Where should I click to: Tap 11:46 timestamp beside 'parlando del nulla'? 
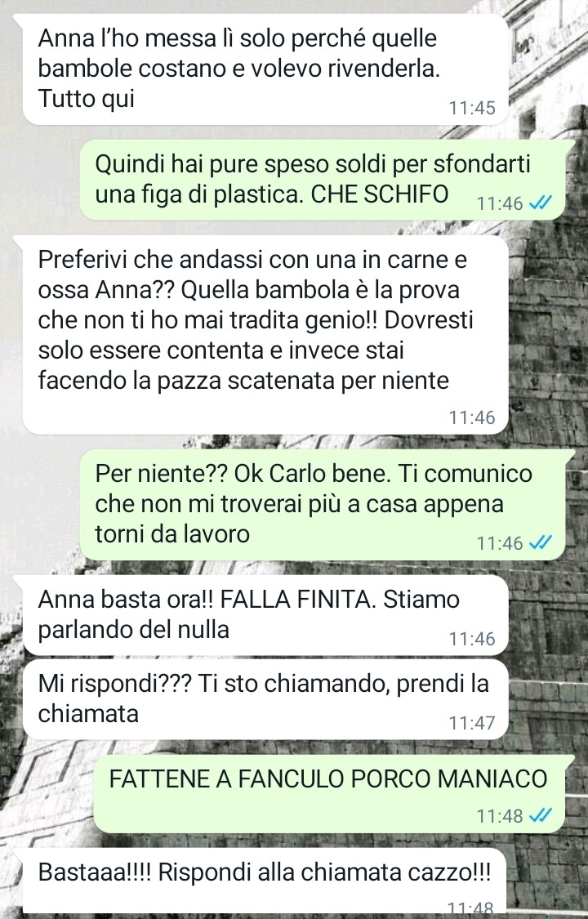click(472, 638)
